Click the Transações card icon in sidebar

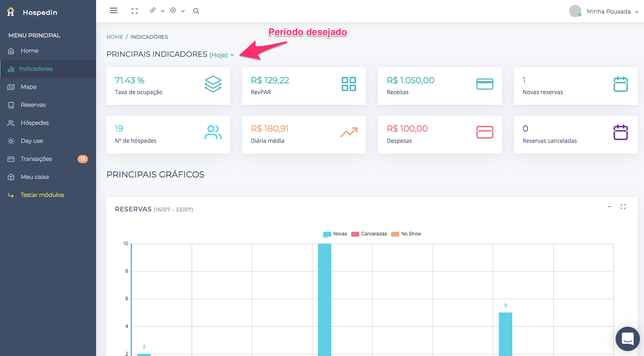coord(11,159)
